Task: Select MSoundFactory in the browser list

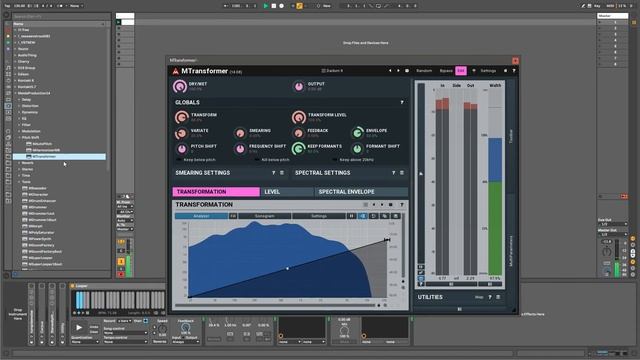Action: [41, 245]
